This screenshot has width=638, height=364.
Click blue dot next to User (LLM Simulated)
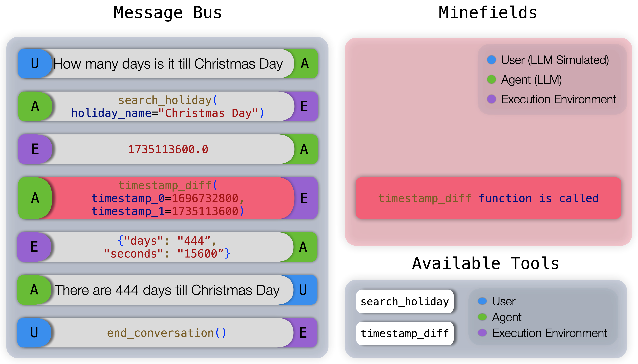coord(491,60)
